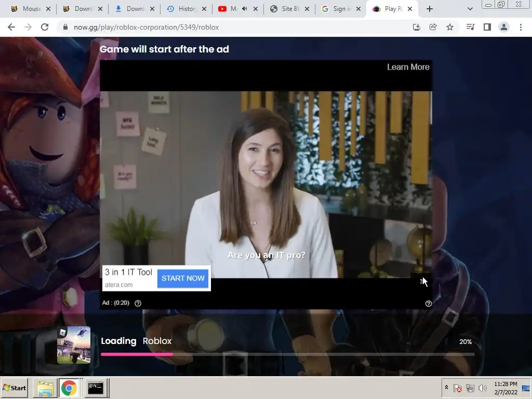Click the Loading Roblox label

coord(136,341)
